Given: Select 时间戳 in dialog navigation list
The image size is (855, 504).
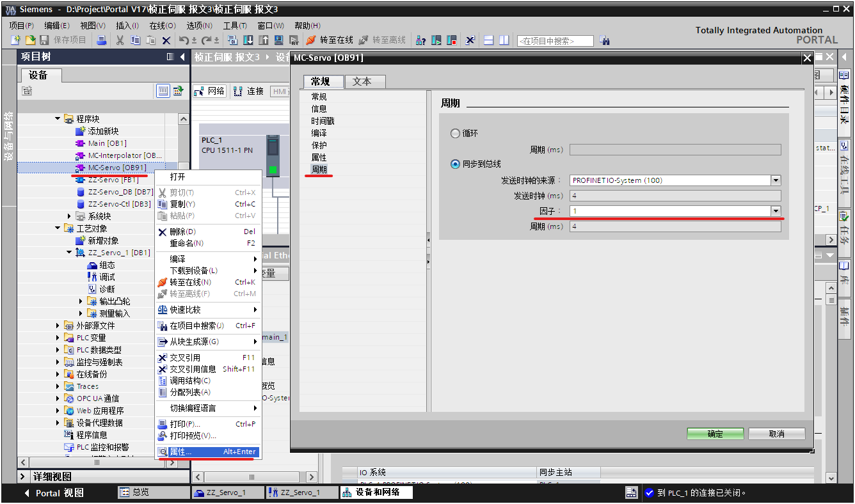Looking at the screenshot, I should tap(323, 121).
